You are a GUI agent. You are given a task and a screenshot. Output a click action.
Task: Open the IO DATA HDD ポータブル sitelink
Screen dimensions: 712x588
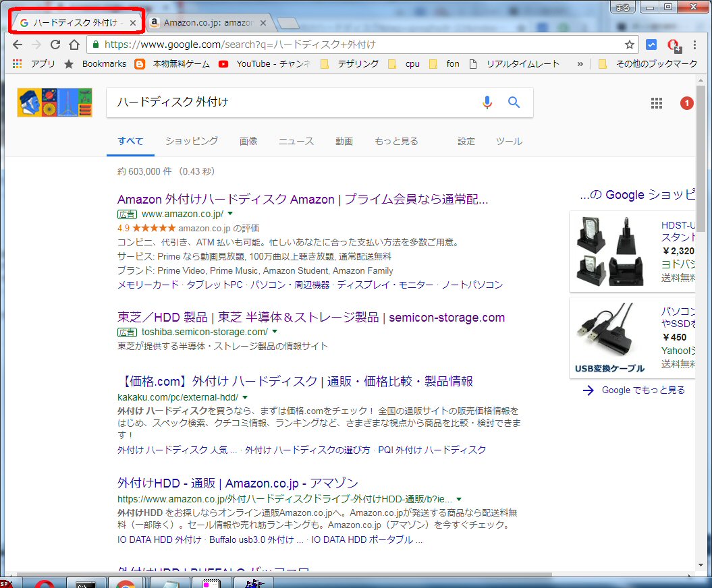point(367,539)
